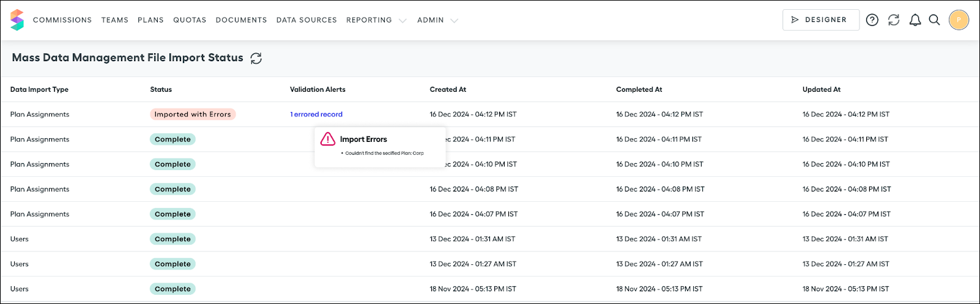Open the 1 errored record link
This screenshot has height=304, width=980.
click(x=316, y=114)
